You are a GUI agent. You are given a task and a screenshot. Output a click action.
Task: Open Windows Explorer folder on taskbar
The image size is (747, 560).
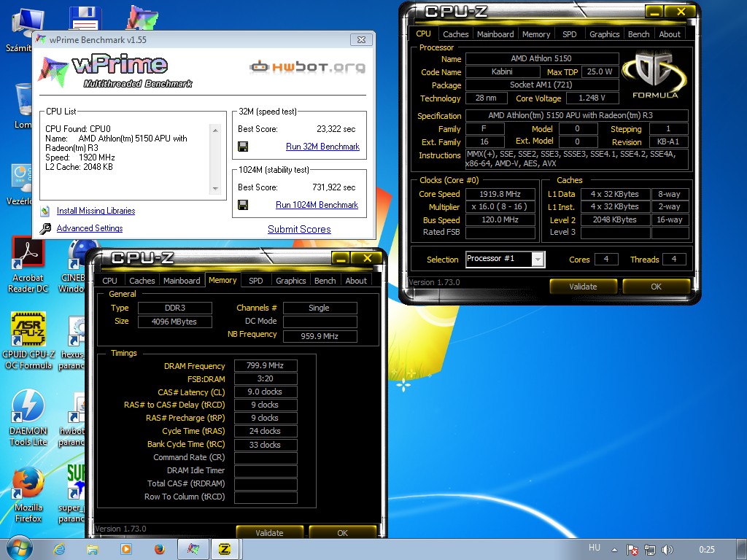(x=93, y=550)
